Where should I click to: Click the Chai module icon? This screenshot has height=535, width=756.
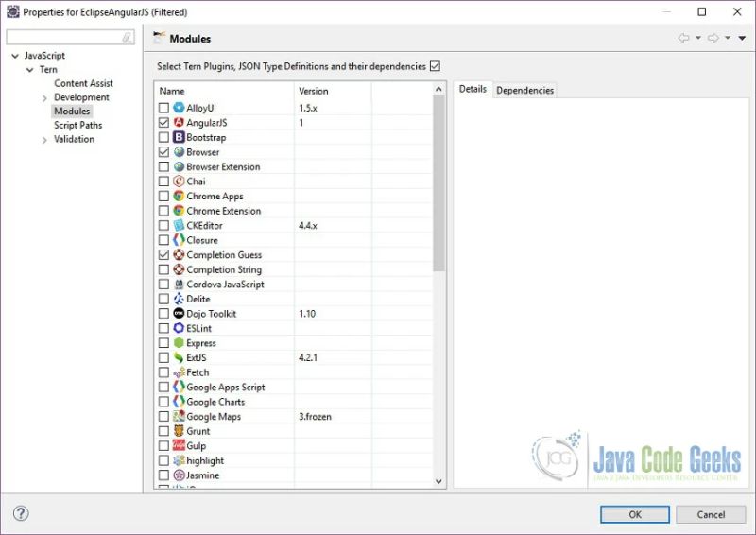[179, 181]
